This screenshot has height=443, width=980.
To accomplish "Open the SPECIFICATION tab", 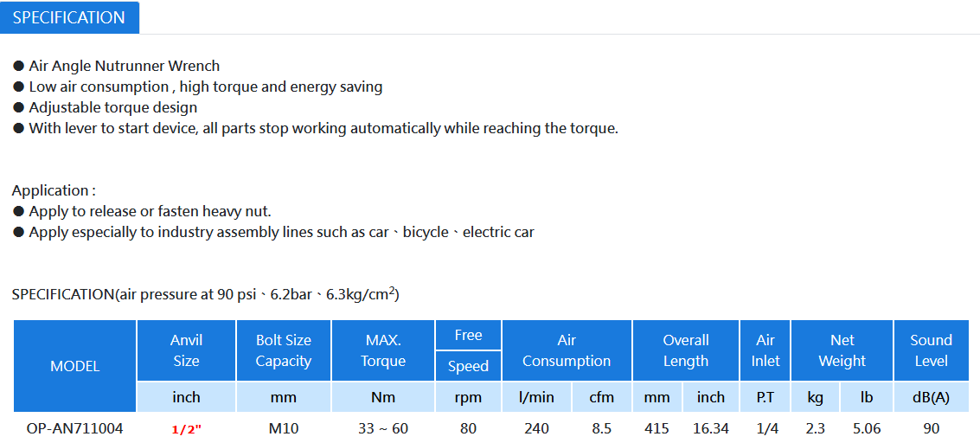I will coord(69,17).
